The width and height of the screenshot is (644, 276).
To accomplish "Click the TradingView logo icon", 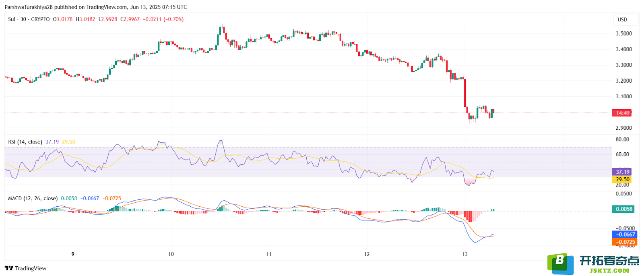I will click(9, 268).
